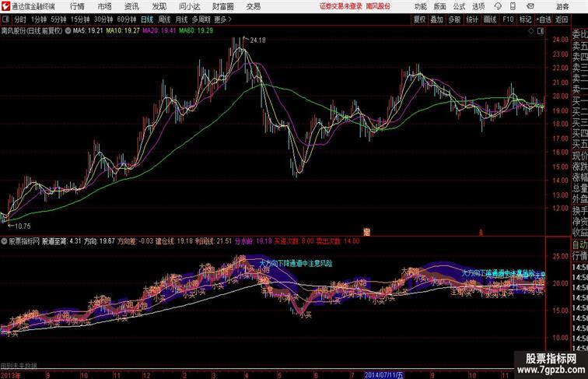Click the 10.75 low price marker

pyautogui.click(x=23, y=226)
